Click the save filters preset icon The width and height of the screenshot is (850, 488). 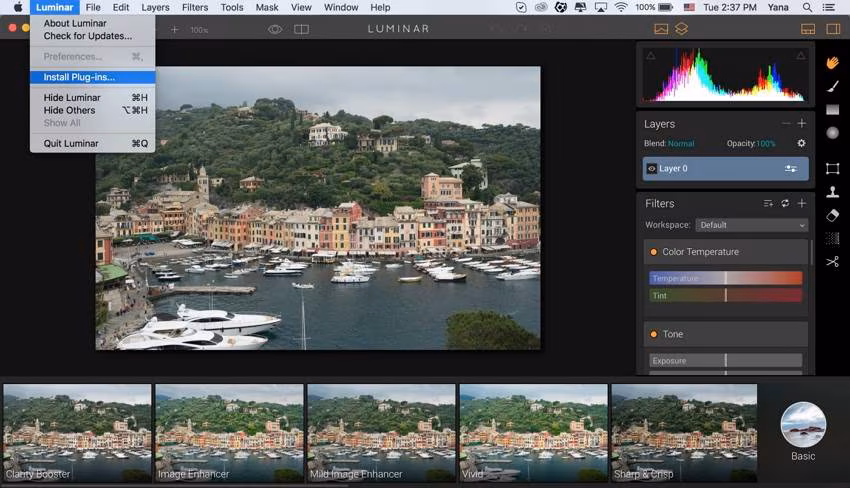coord(768,203)
